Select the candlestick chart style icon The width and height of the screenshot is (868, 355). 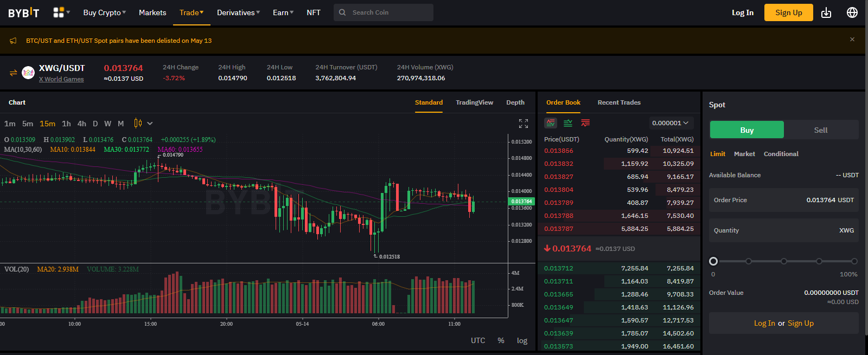(138, 124)
